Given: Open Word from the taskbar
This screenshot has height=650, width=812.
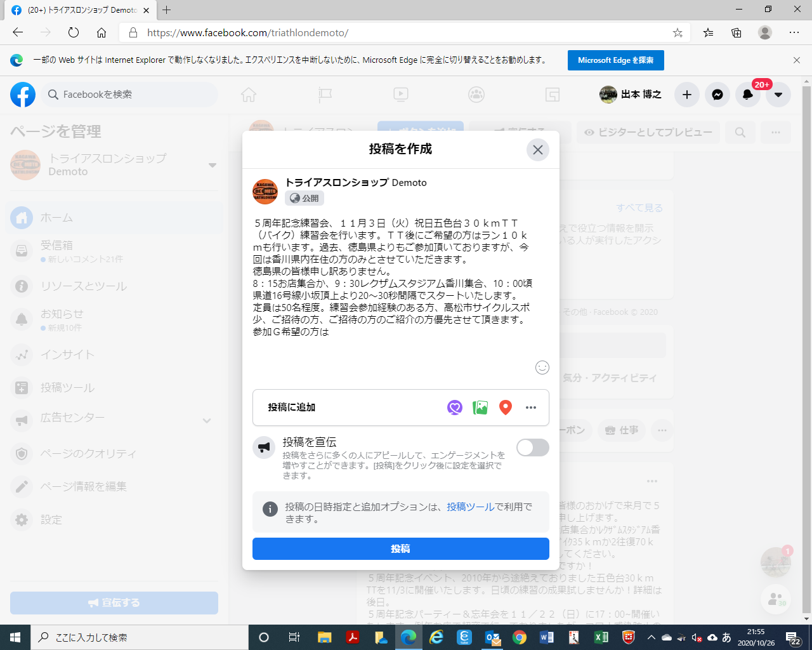Looking at the screenshot, I should 547,637.
